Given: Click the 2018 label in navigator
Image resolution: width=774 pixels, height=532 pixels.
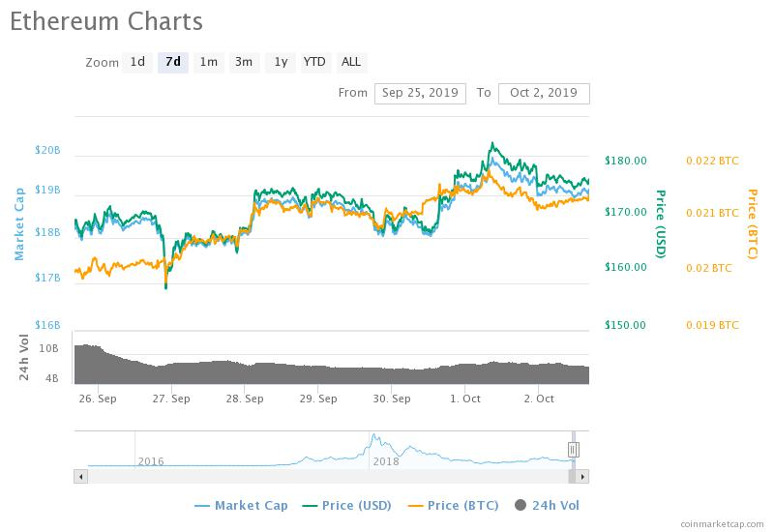Looking at the screenshot, I should pos(386,461).
